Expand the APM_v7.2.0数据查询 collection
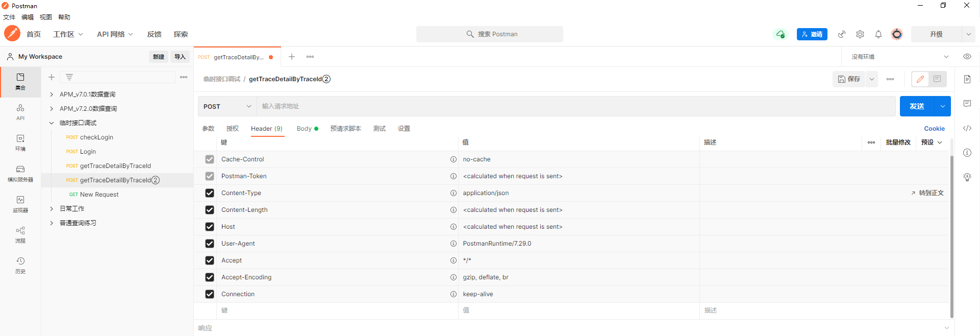The image size is (980, 336). [x=52, y=109]
